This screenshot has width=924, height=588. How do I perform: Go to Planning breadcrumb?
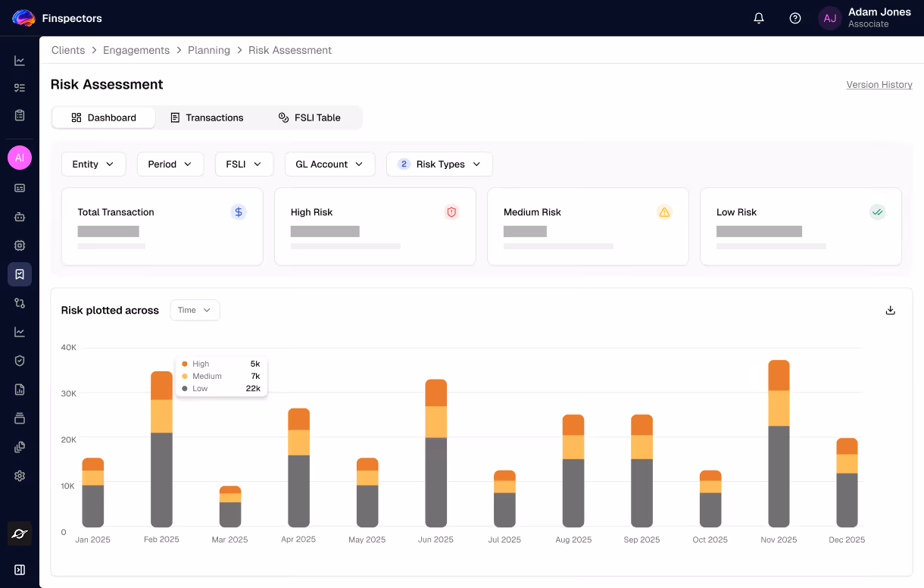[x=209, y=50]
